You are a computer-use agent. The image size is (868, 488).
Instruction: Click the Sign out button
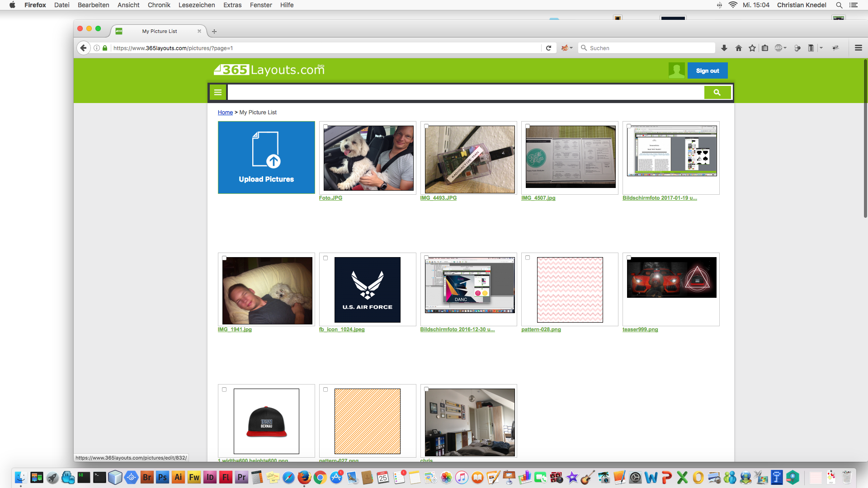(x=708, y=70)
